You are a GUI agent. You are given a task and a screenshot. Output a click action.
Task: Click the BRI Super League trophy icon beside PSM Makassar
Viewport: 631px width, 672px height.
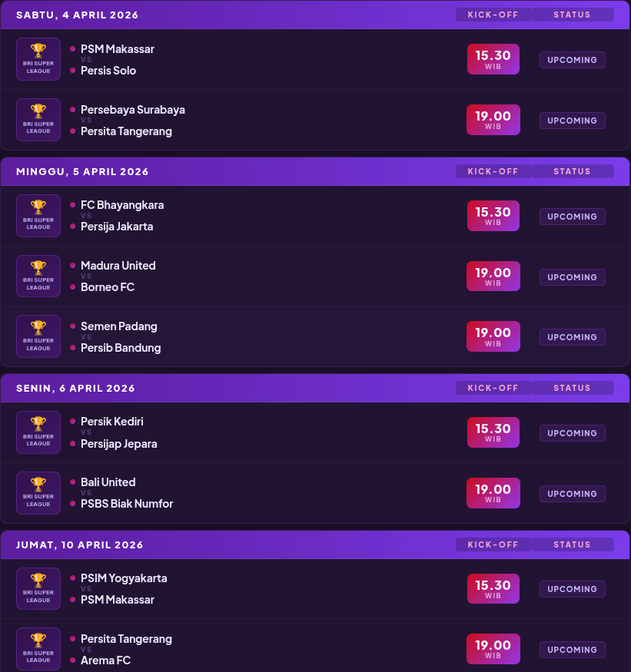click(x=38, y=59)
